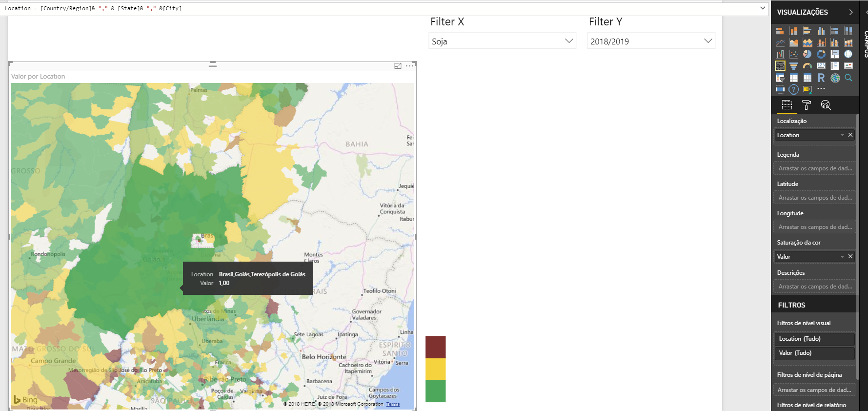Click the yellow legend swatch
Image resolution: width=868 pixels, height=411 pixels.
[x=436, y=369]
